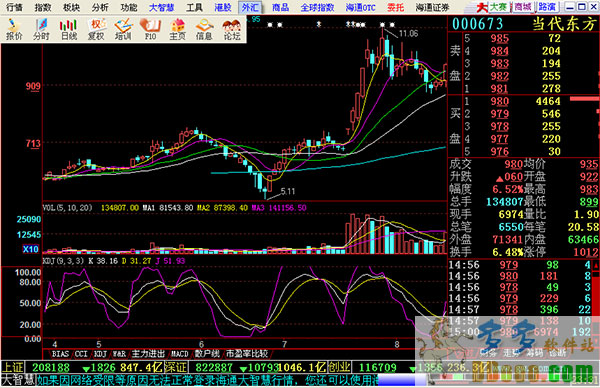
Task: Open the 行情 menu
Action: 14,7
